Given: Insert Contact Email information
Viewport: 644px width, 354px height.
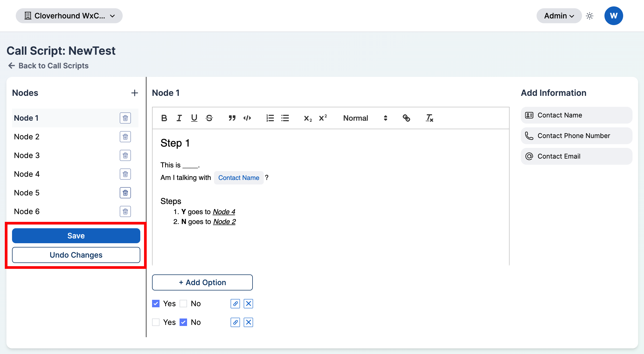Looking at the screenshot, I should click(576, 156).
